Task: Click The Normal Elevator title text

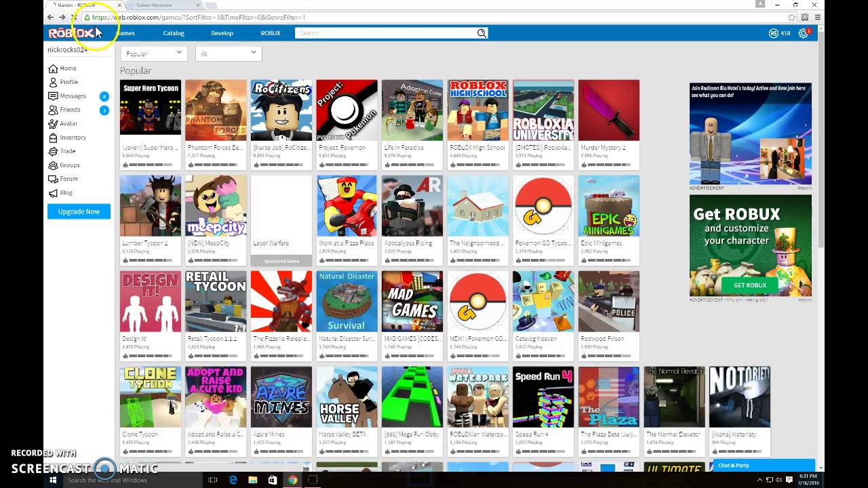Action: (x=673, y=434)
